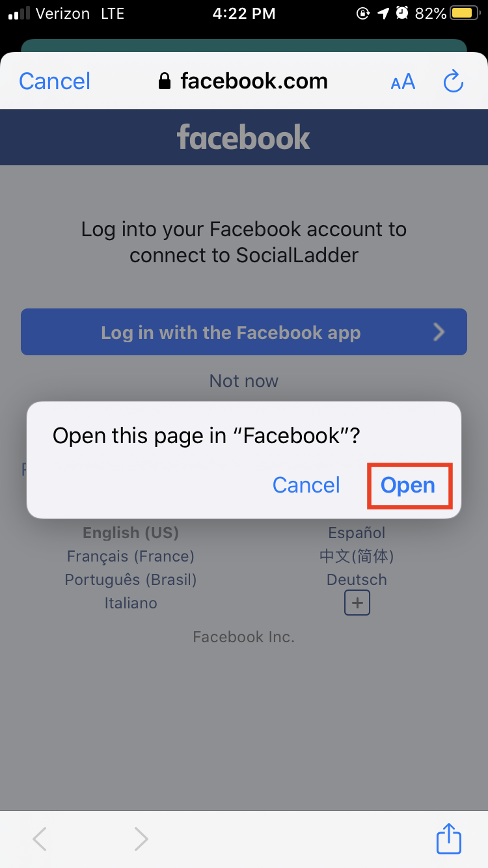This screenshot has height=868, width=488.
Task: Tap Open in the dialog
Action: click(408, 485)
